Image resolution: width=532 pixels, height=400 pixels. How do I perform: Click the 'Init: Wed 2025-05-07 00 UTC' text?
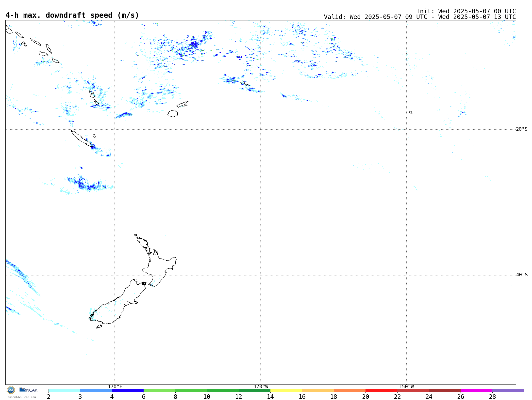click(x=466, y=11)
